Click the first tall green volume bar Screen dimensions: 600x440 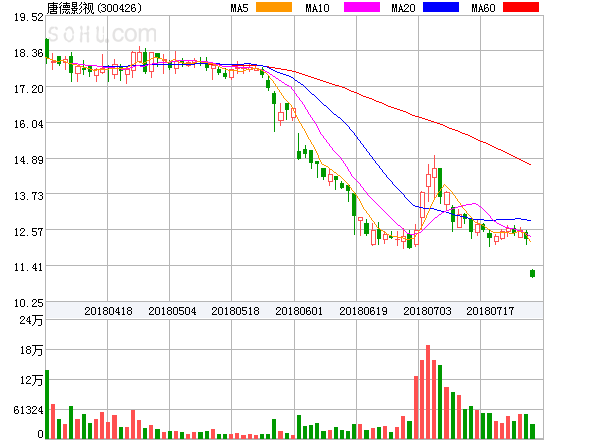pos(47,404)
